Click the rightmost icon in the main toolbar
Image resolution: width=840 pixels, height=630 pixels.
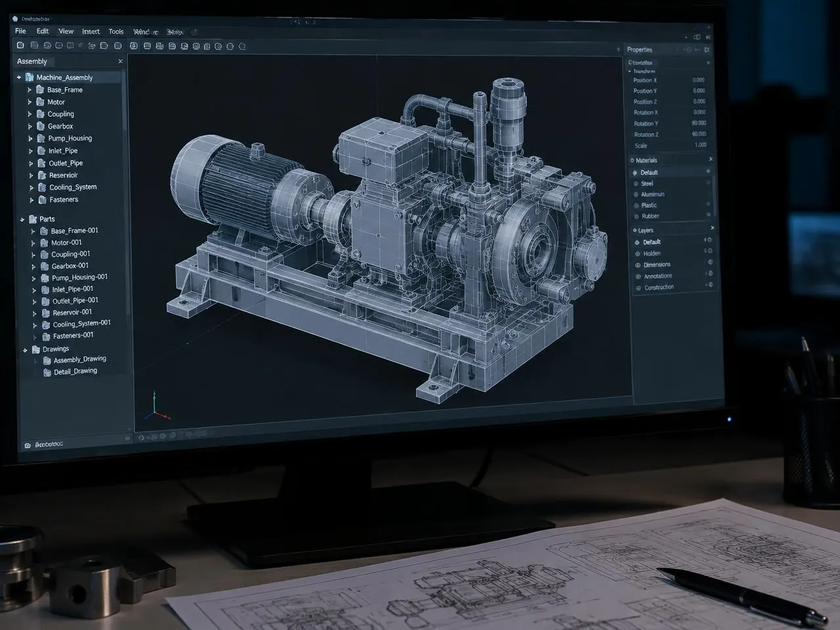point(242,47)
